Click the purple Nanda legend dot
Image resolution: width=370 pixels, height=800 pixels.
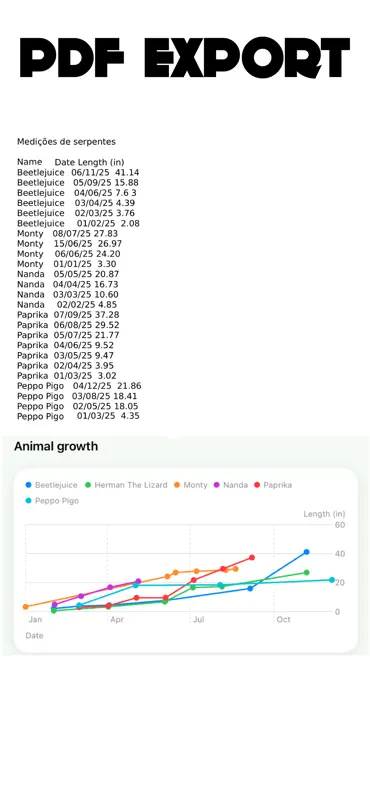click(216, 485)
